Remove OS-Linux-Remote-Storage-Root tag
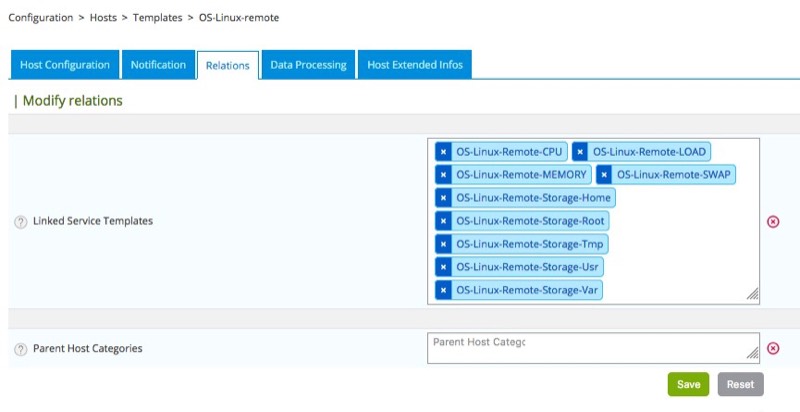The image size is (800, 412). (x=443, y=221)
